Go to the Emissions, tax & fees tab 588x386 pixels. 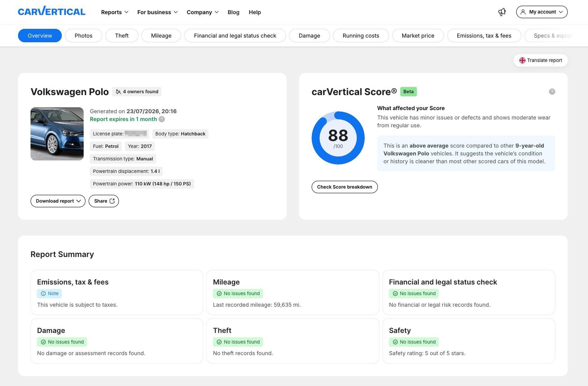coord(484,36)
